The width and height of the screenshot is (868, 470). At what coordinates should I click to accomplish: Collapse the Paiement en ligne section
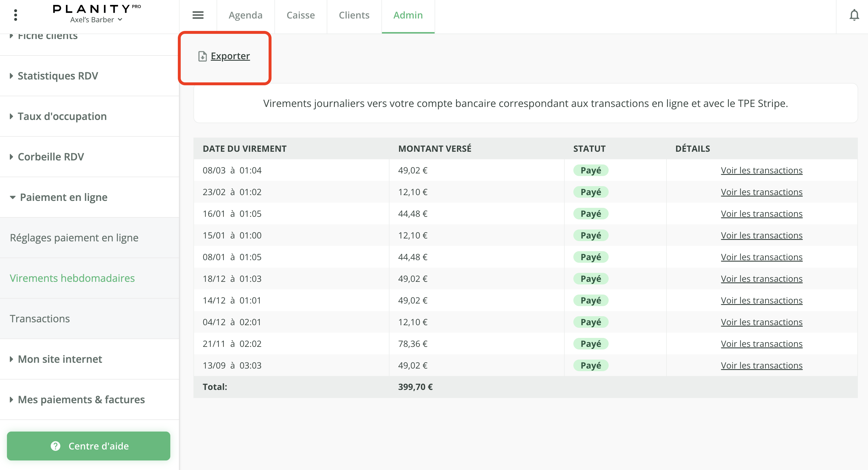click(x=63, y=197)
